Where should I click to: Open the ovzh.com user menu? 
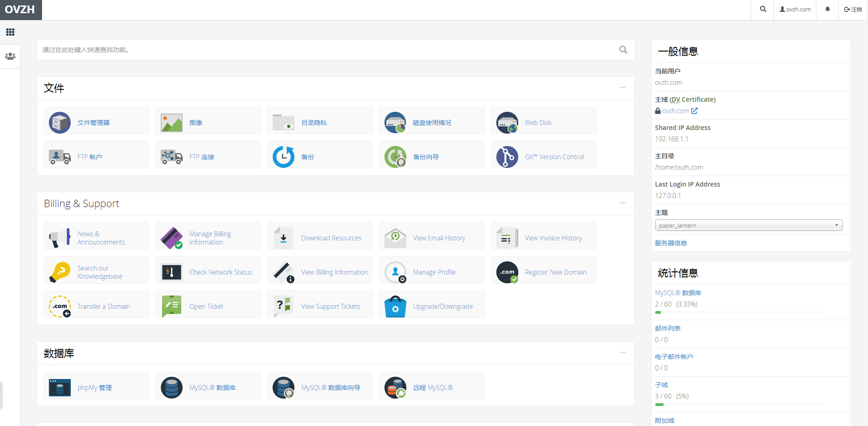point(795,9)
